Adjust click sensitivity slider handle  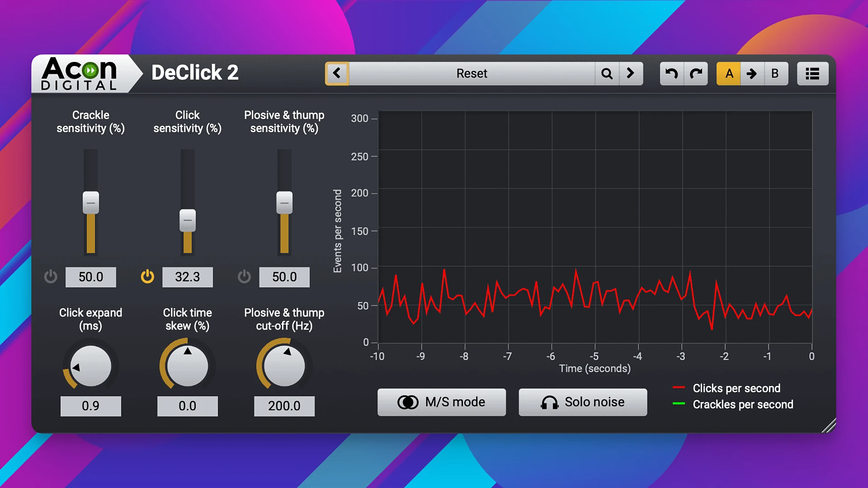coord(188,221)
